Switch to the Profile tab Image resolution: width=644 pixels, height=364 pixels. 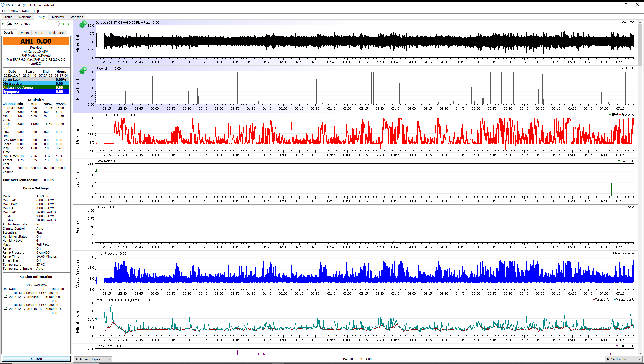[x=8, y=17]
